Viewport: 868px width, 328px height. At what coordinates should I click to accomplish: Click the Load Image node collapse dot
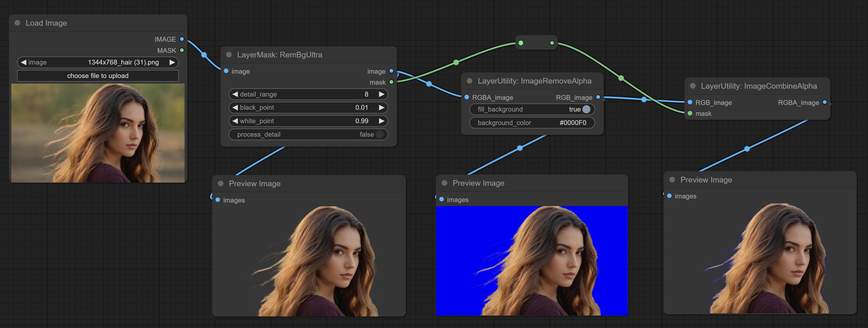coord(18,23)
